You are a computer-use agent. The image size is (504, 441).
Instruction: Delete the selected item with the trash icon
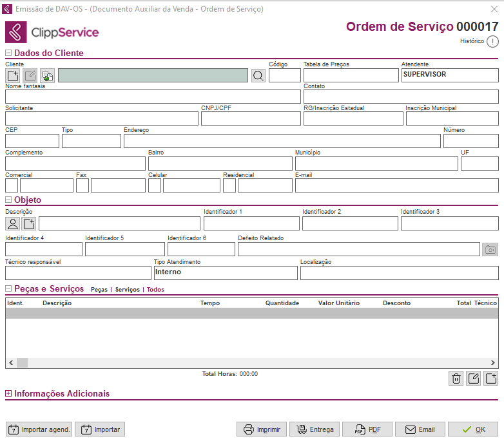[456, 378]
